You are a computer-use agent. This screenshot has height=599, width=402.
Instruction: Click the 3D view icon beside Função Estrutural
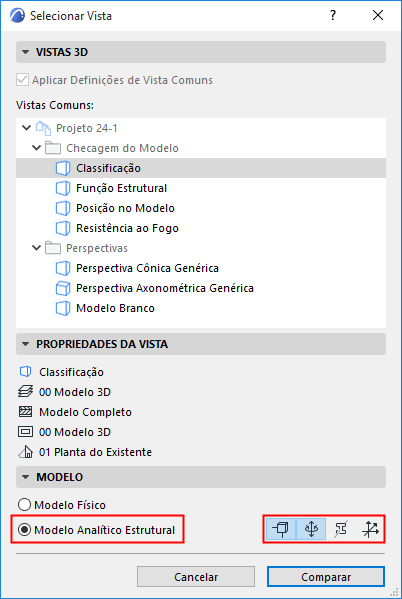(63, 188)
